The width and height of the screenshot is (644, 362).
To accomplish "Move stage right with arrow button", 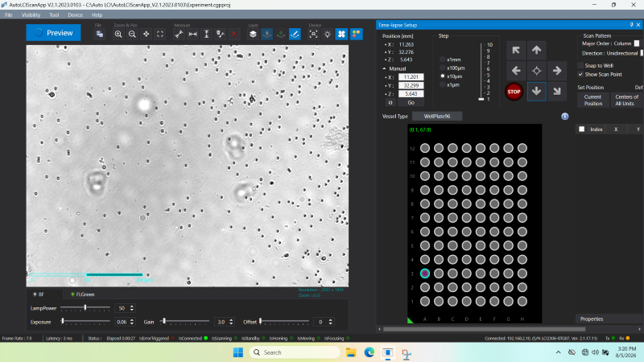I will tap(557, 71).
